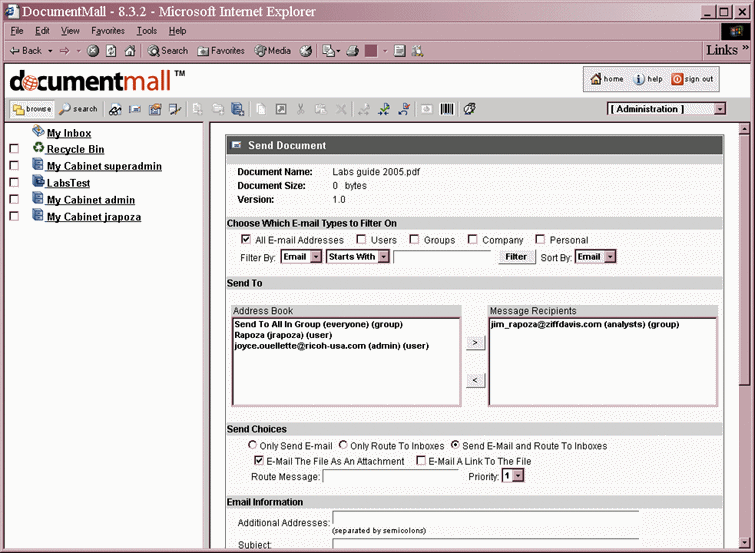Open the My Inbox link

[x=69, y=133]
